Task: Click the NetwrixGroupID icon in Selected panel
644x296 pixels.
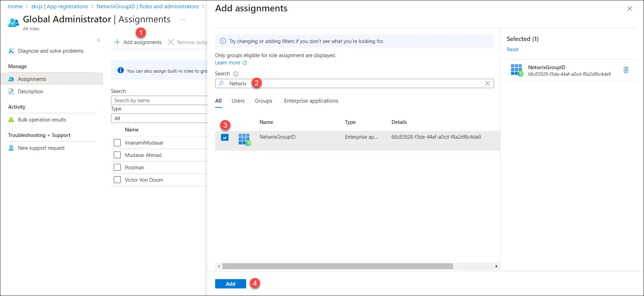Action: (517, 70)
